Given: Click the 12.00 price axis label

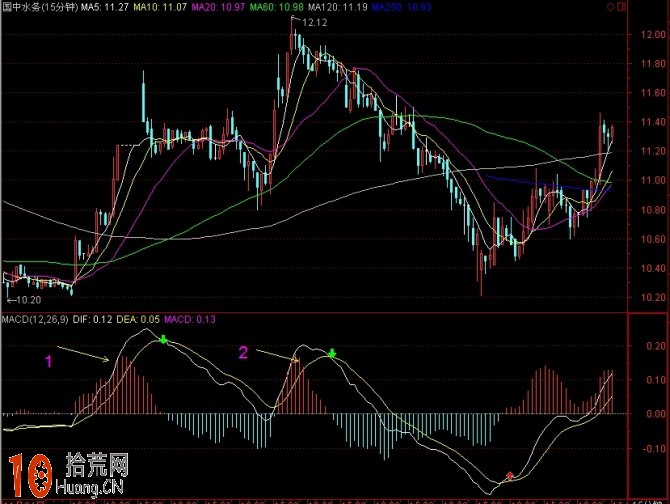Looking at the screenshot, I should 653,35.
